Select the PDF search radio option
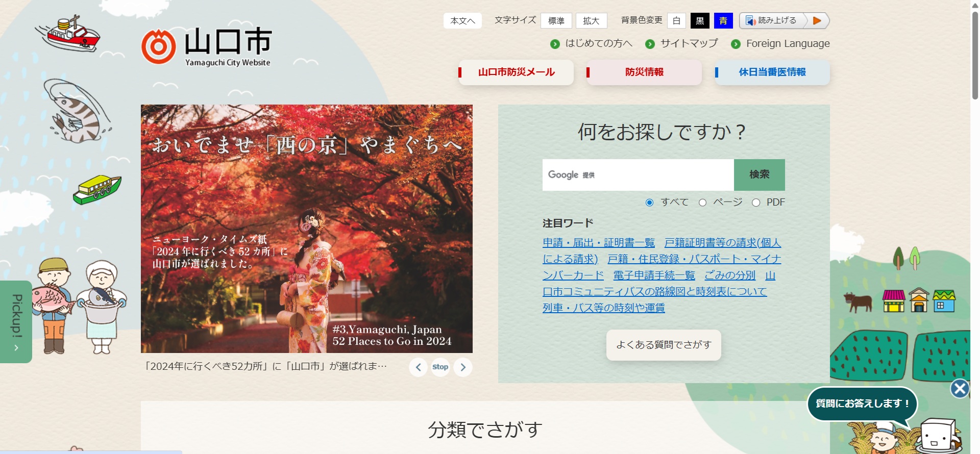This screenshot has height=454, width=980. click(756, 203)
